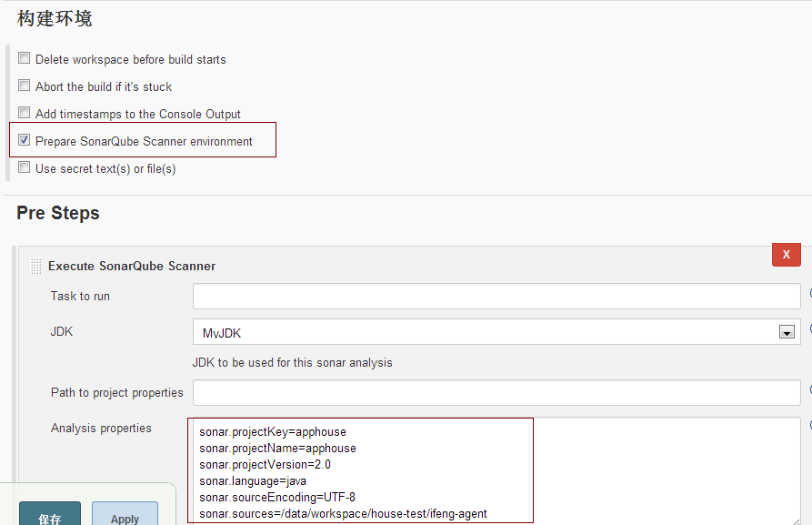Click the Pre Steps section heading
812x525 pixels.
(x=58, y=213)
